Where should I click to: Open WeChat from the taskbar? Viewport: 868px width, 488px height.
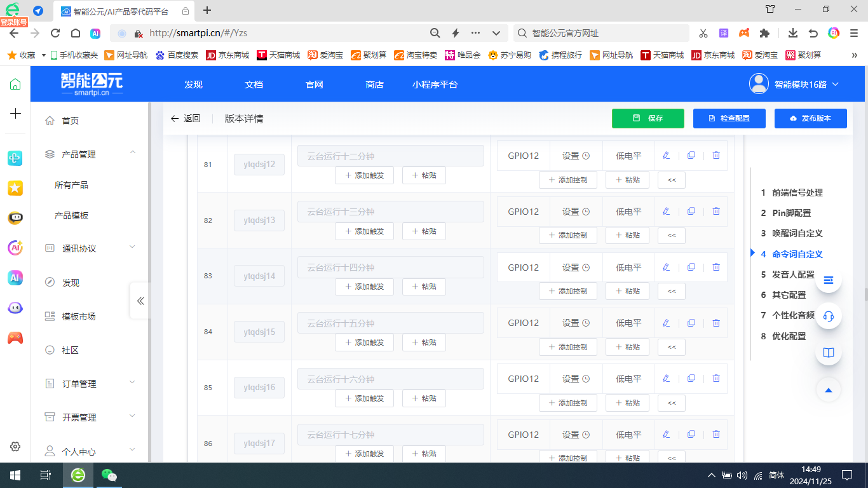tap(109, 475)
